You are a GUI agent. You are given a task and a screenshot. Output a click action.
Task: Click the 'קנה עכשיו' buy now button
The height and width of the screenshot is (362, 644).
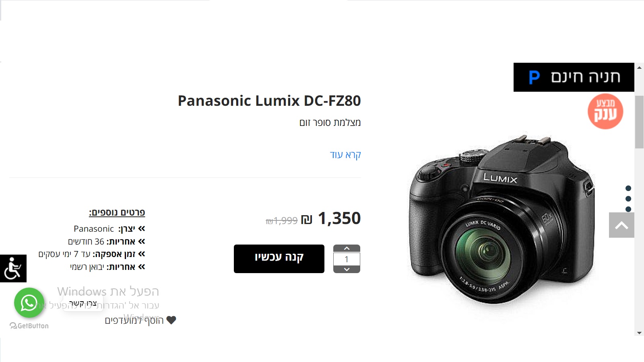(x=279, y=259)
